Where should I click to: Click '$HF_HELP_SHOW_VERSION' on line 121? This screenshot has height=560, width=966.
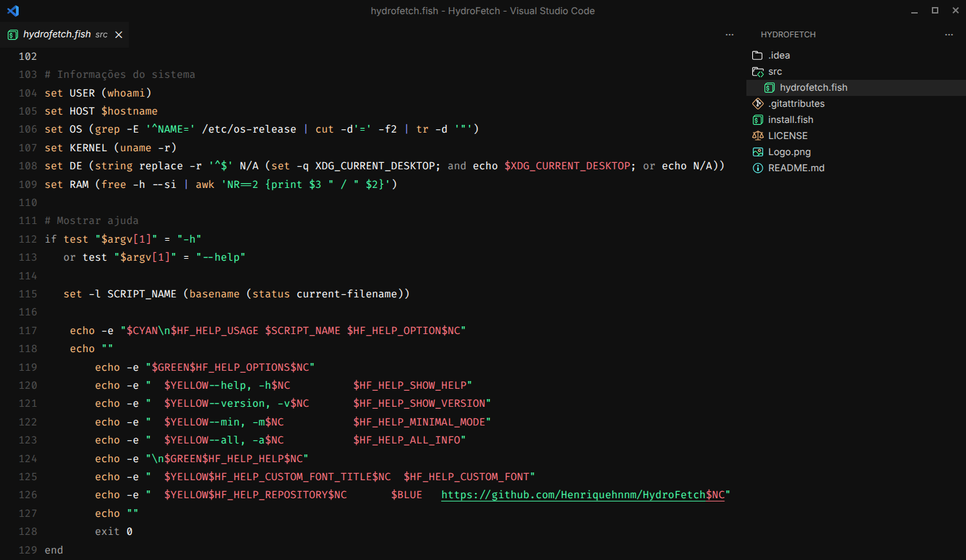(x=419, y=404)
